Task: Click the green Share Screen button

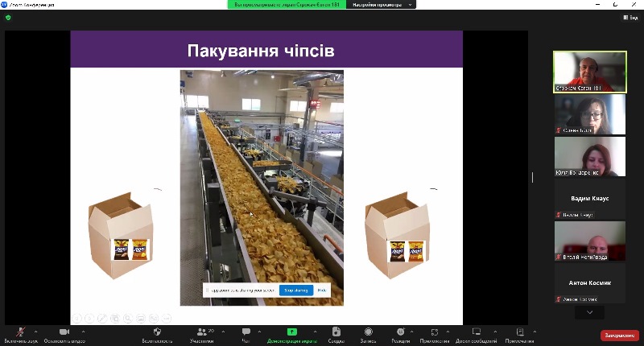Action: [291, 335]
